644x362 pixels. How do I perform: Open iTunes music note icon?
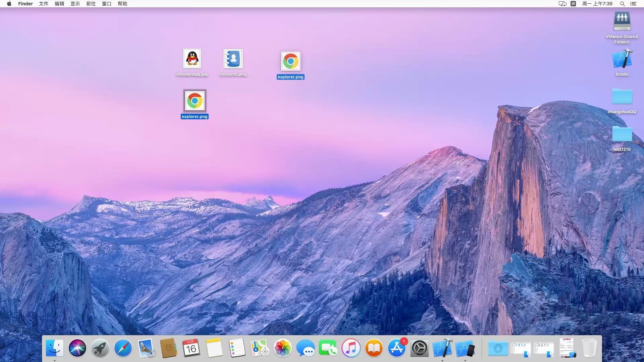351,348
